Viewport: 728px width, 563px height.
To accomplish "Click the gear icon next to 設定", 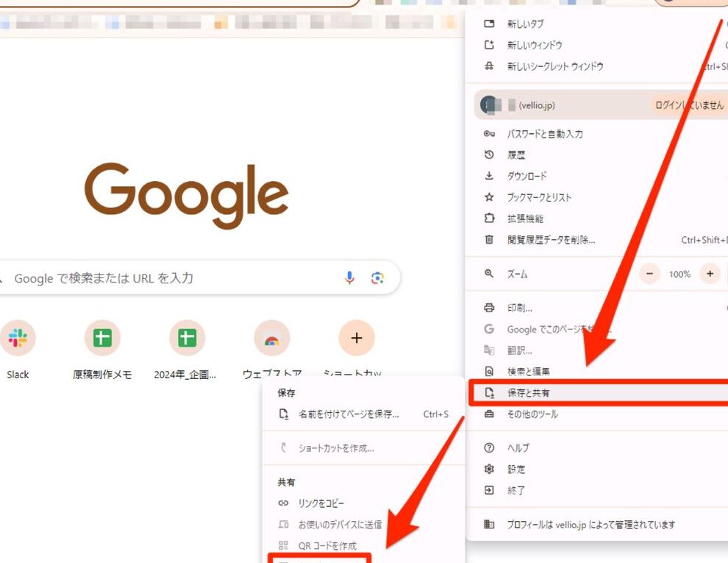I will point(488,469).
